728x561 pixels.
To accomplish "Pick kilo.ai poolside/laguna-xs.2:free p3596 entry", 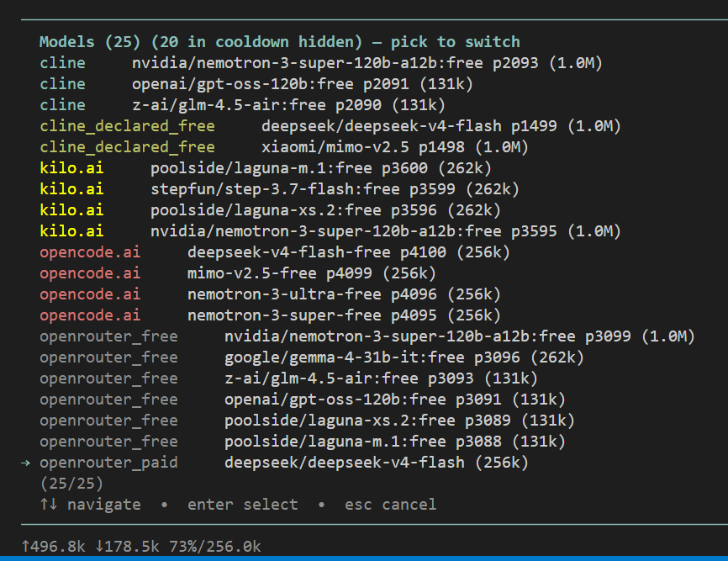I will point(270,210).
